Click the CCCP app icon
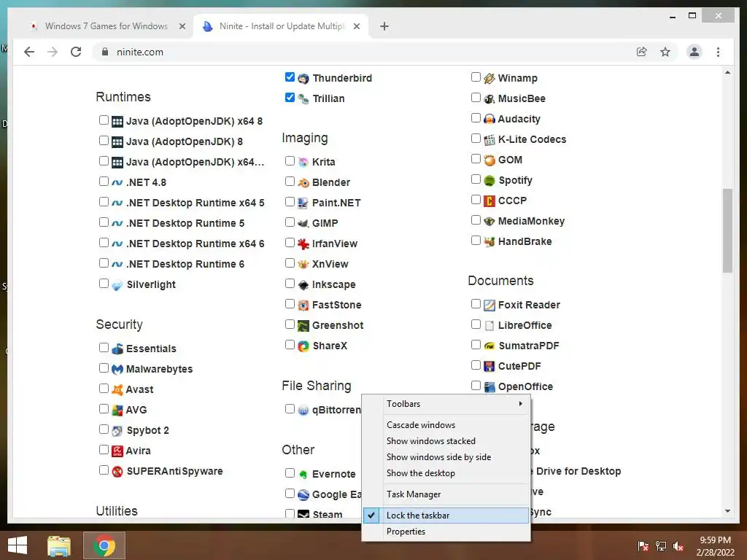 (x=489, y=201)
